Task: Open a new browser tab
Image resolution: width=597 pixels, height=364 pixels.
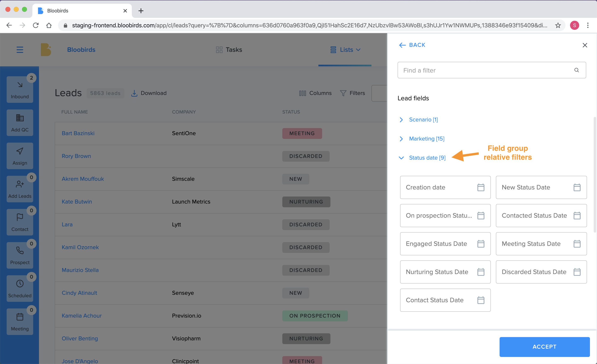Action: 141,11
